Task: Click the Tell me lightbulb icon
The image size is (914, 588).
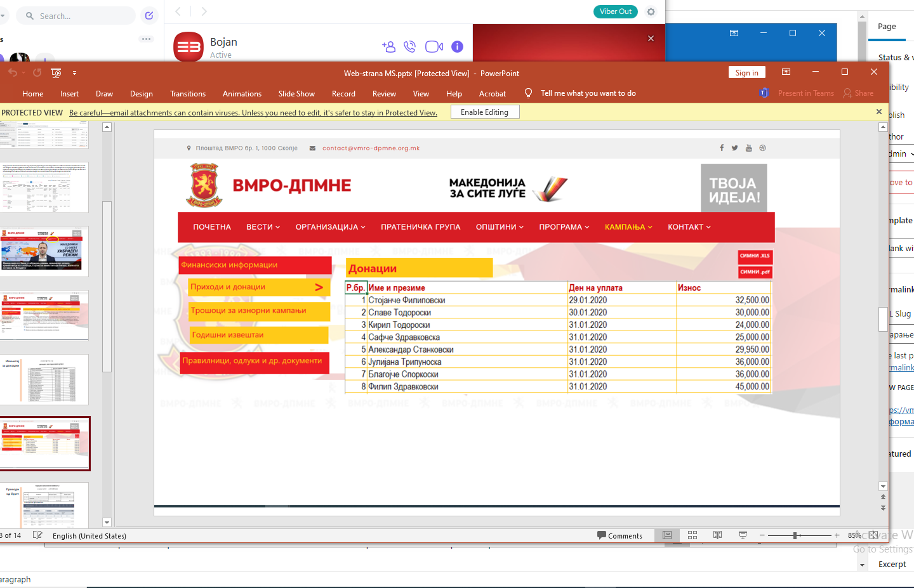Action: tap(528, 93)
